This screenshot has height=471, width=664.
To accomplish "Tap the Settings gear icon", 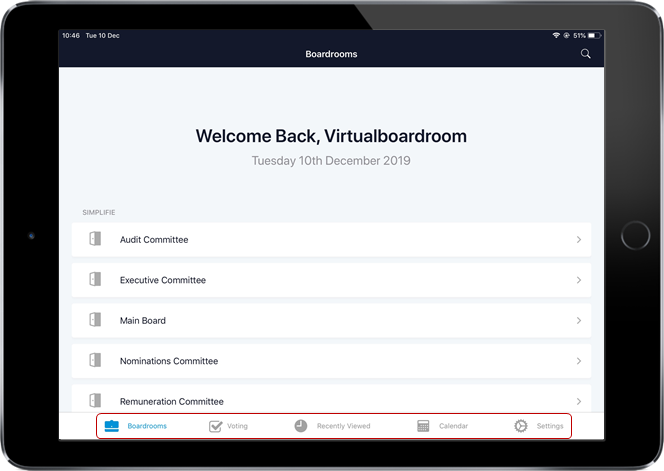I will coord(521,426).
